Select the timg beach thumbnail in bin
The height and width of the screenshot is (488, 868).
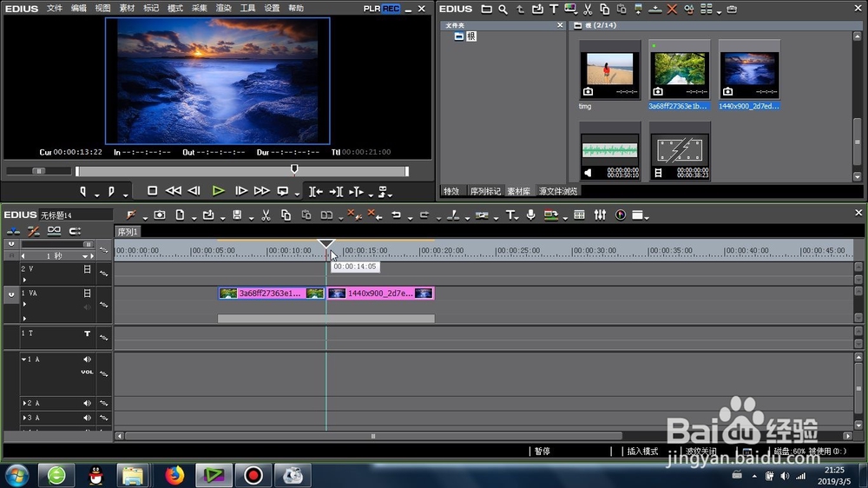(609, 69)
